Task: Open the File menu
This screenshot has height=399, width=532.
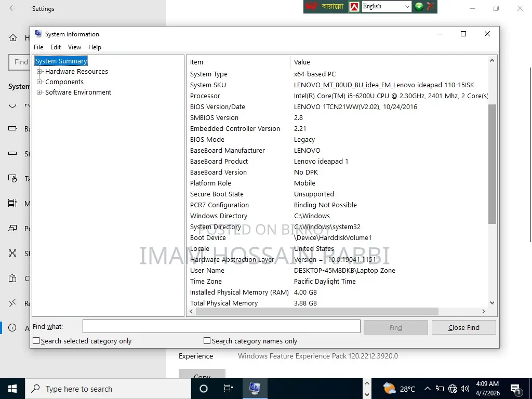Action: pos(38,47)
